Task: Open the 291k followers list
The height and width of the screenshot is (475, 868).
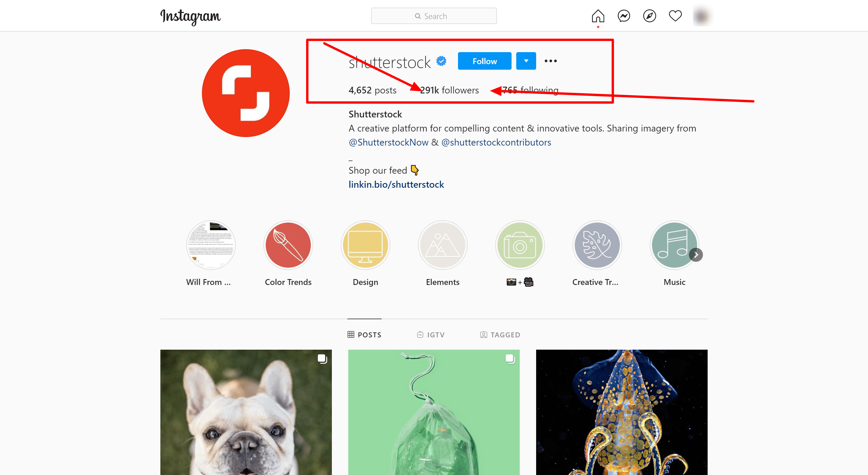Action: point(449,90)
